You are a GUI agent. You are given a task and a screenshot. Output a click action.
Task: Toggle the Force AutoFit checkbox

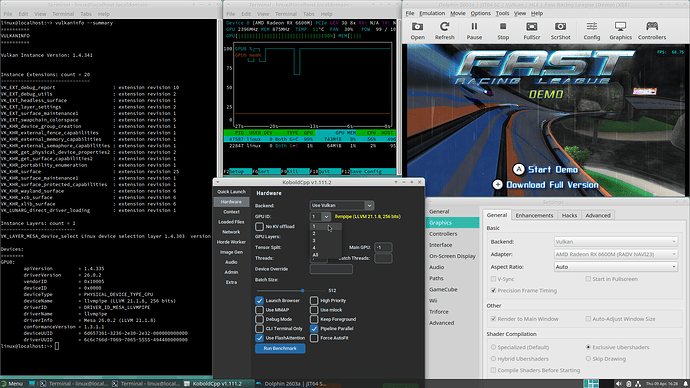(x=314, y=338)
